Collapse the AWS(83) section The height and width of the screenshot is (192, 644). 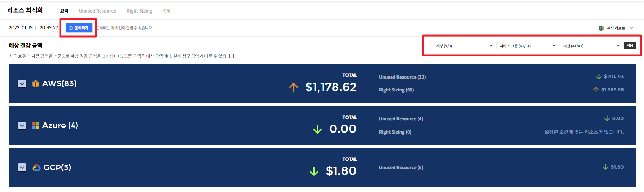pyautogui.click(x=22, y=83)
